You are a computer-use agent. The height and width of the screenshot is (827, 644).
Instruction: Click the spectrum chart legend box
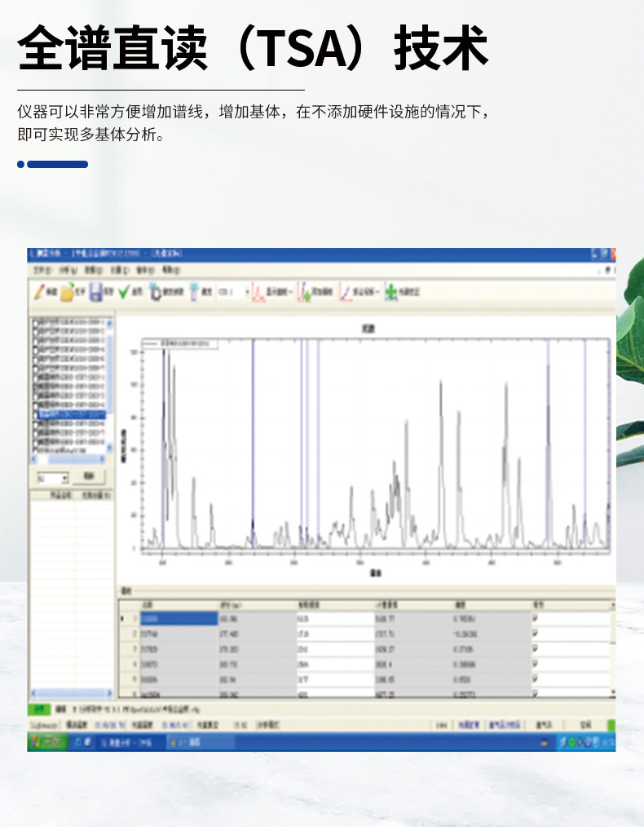[x=179, y=344]
